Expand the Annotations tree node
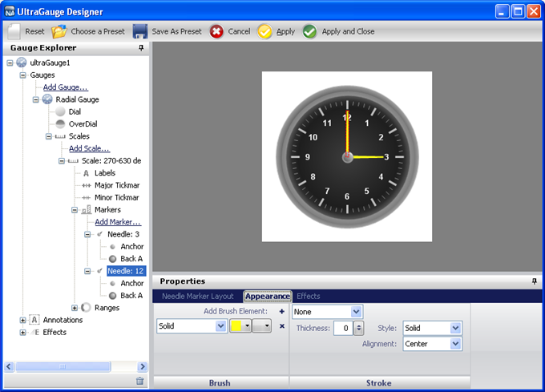 point(23,320)
